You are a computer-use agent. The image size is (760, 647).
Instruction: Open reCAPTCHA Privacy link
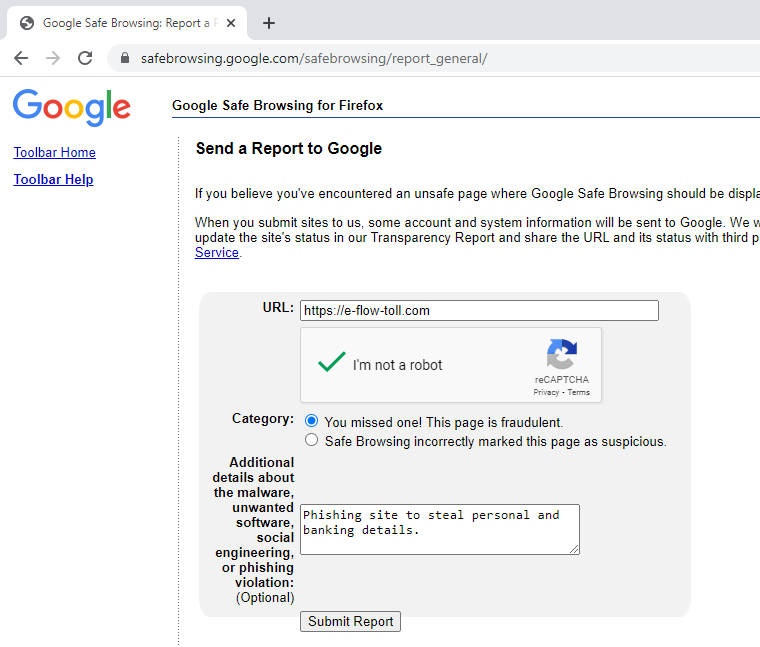point(546,392)
